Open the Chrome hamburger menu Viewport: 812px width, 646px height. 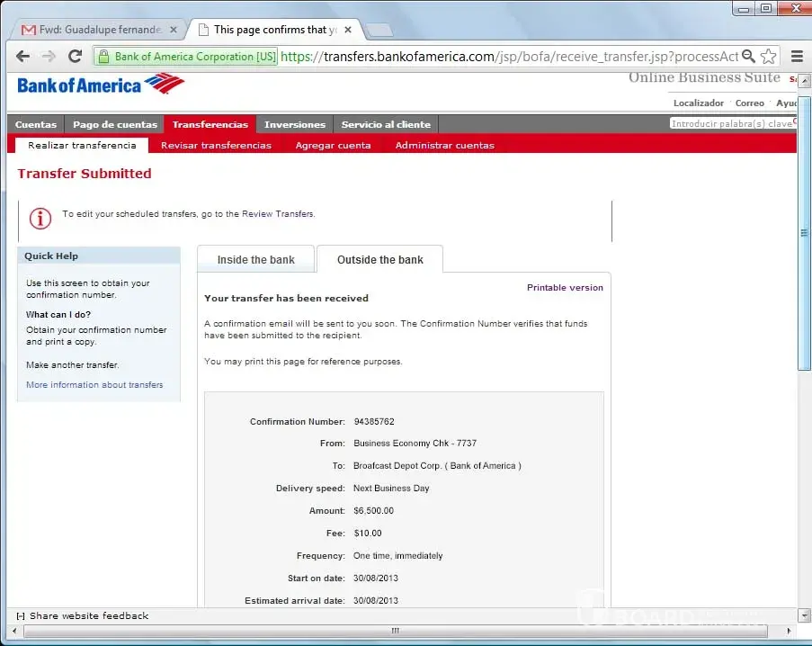pos(797,56)
